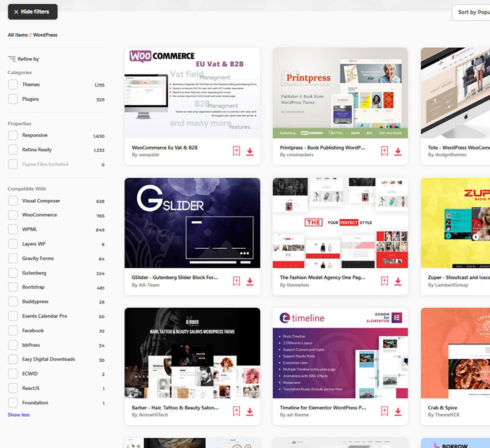Tick the Buddypress checkbox
The width and height of the screenshot is (490, 448).
pyautogui.click(x=13, y=302)
